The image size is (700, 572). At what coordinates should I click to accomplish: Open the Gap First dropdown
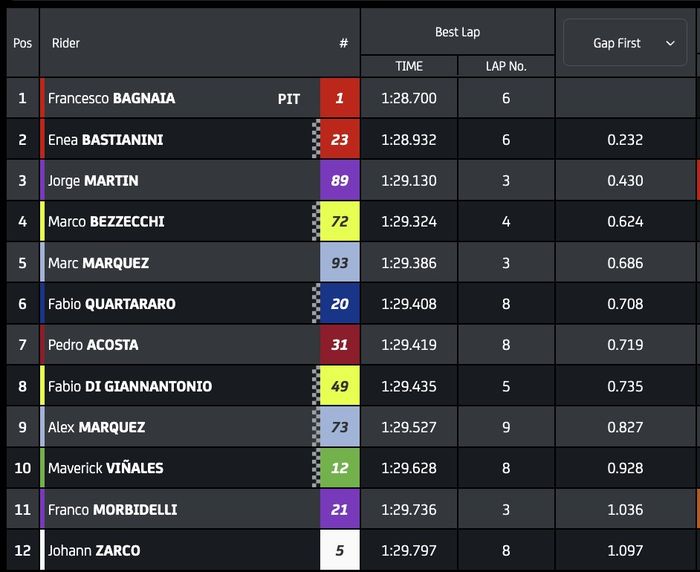pyautogui.click(x=625, y=43)
